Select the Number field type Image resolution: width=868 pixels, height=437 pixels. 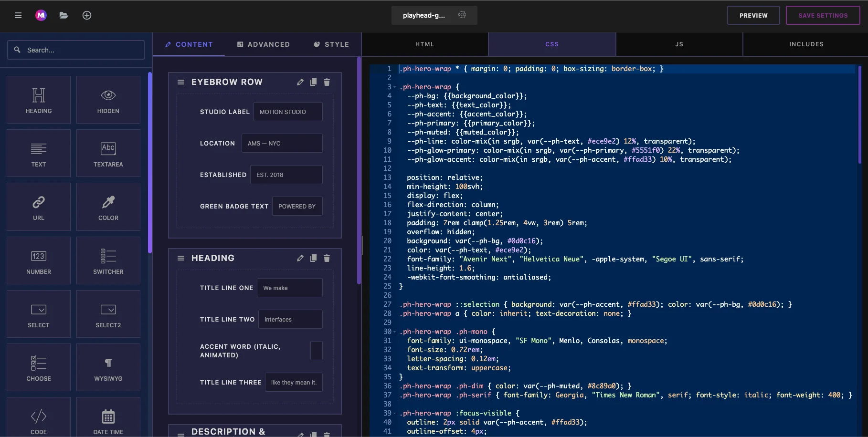[39, 260]
